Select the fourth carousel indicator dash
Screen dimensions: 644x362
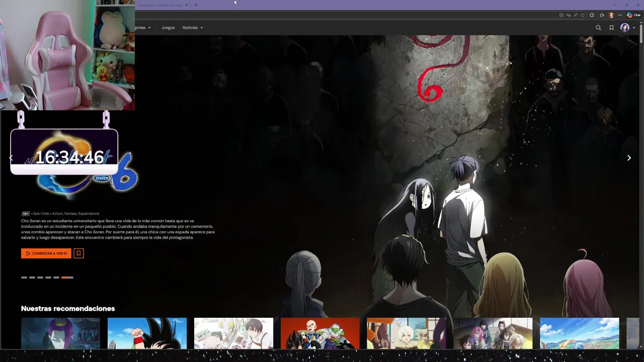[x=48, y=278]
